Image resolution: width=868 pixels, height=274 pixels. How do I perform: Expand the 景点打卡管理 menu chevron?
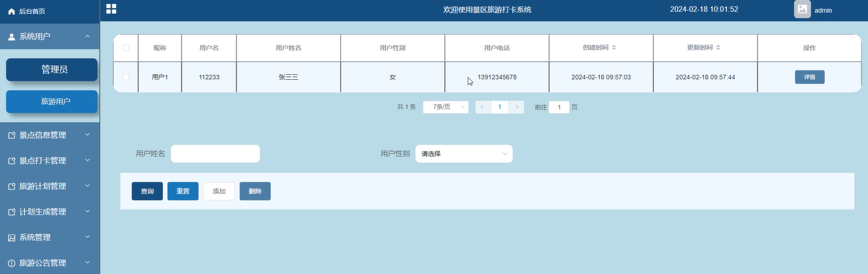pos(87,161)
